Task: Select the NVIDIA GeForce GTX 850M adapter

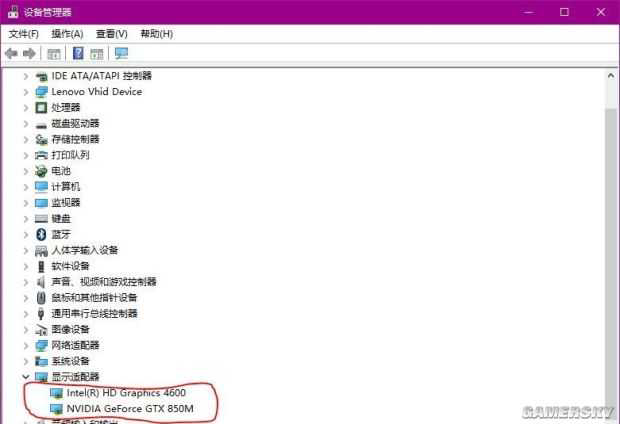Action: click(x=115, y=409)
